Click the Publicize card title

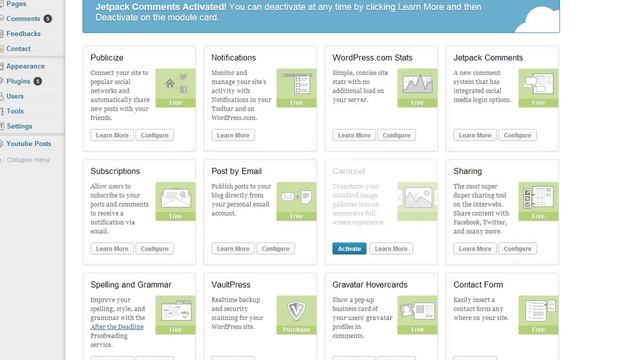pos(107,58)
